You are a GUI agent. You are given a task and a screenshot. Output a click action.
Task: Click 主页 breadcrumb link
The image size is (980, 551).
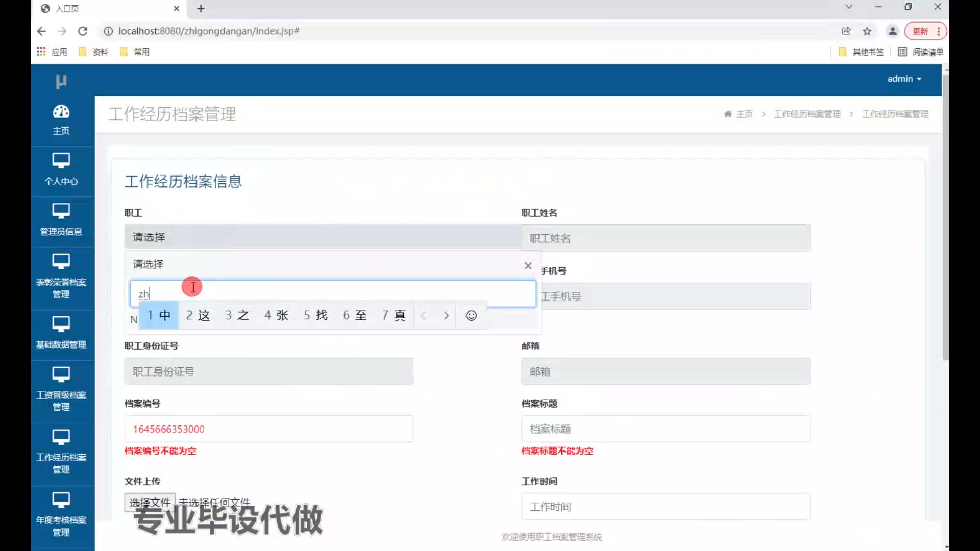click(744, 114)
